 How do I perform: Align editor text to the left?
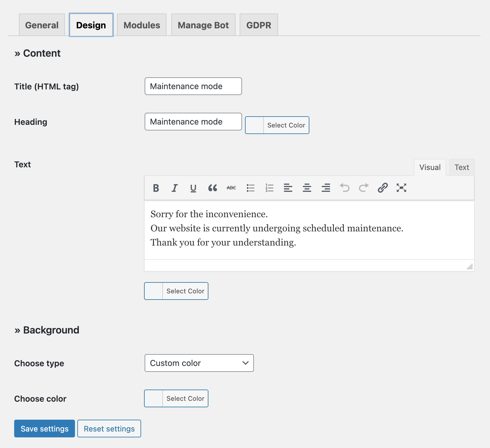coord(288,188)
